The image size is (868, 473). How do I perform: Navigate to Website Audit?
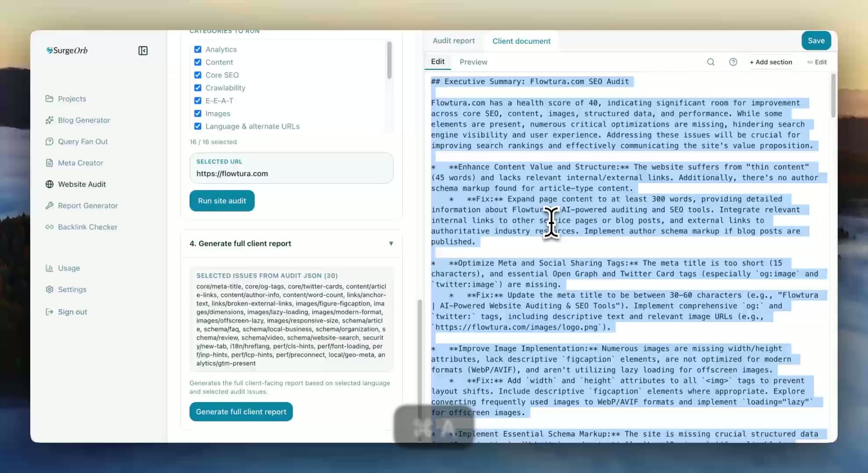coord(81,184)
